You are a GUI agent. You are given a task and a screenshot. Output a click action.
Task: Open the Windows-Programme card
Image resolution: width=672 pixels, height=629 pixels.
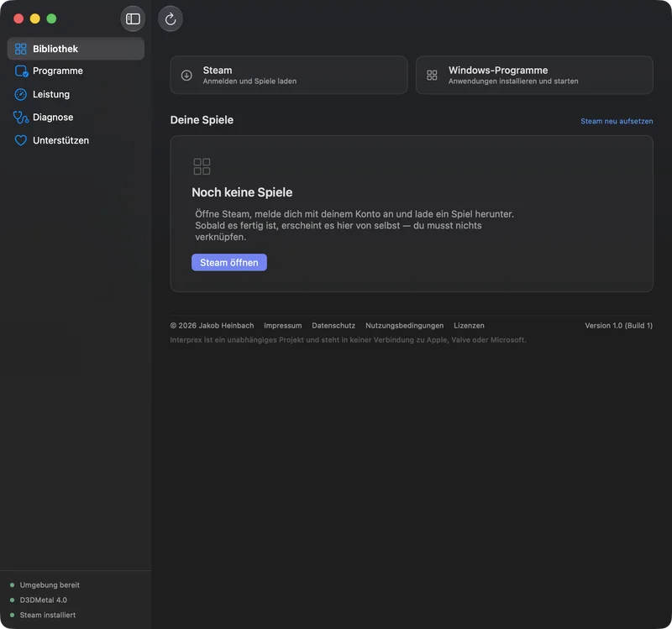(534, 75)
